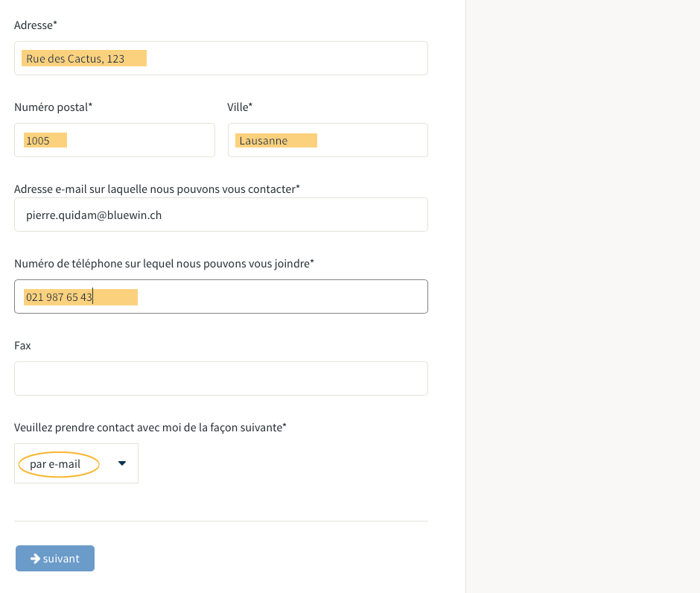Click the Fax label text
The width and height of the screenshot is (700, 593).
tap(23, 346)
